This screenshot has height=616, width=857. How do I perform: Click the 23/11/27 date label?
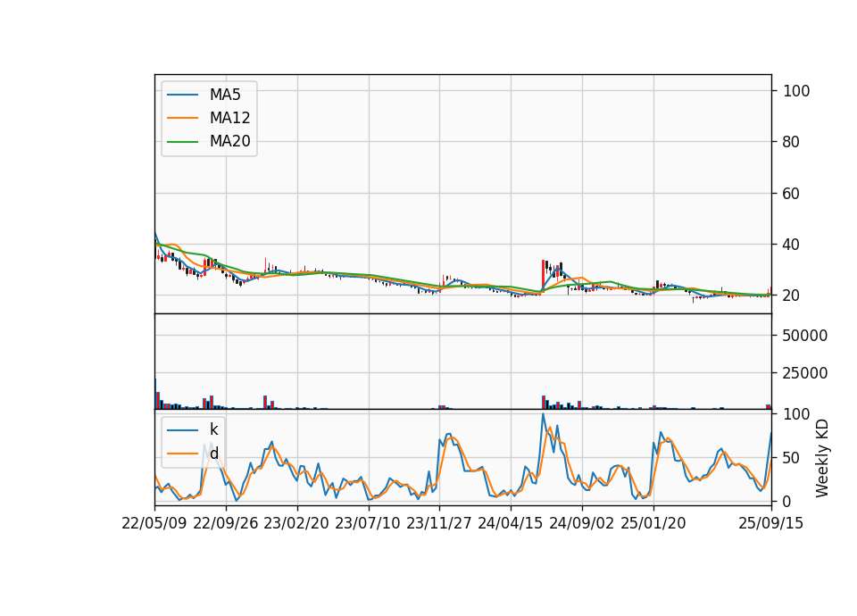[x=439, y=523]
